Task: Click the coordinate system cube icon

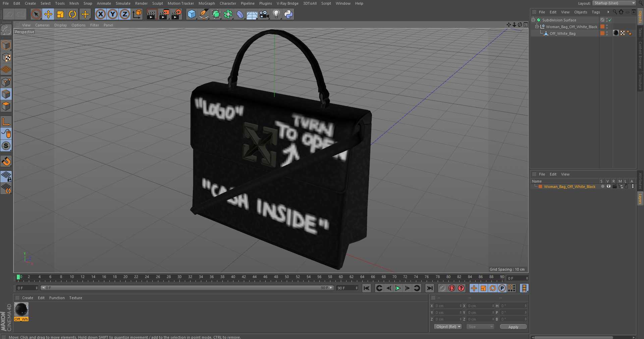Action: click(137, 14)
